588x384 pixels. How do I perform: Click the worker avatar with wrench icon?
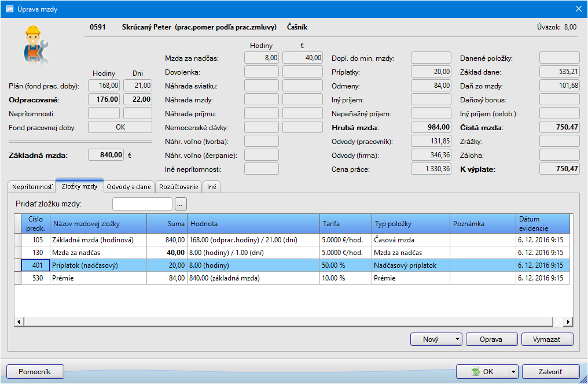point(36,46)
